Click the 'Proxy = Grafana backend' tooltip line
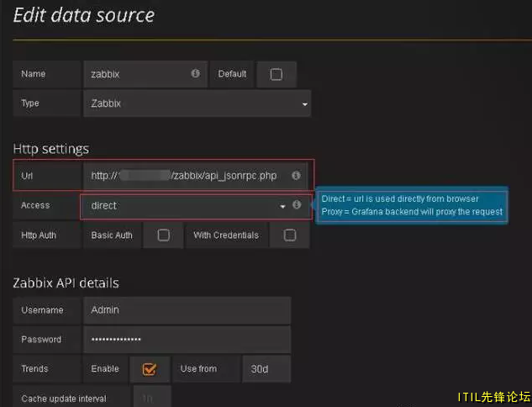The image size is (532, 407). point(412,212)
